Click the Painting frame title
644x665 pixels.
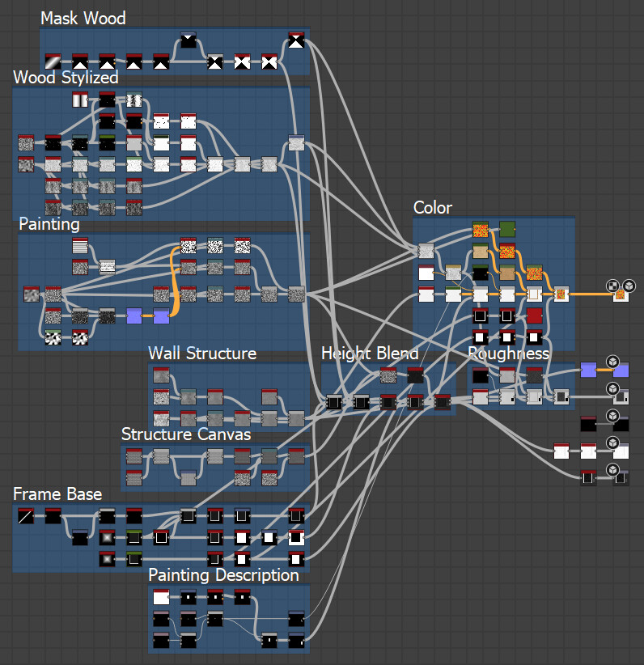tap(49, 224)
